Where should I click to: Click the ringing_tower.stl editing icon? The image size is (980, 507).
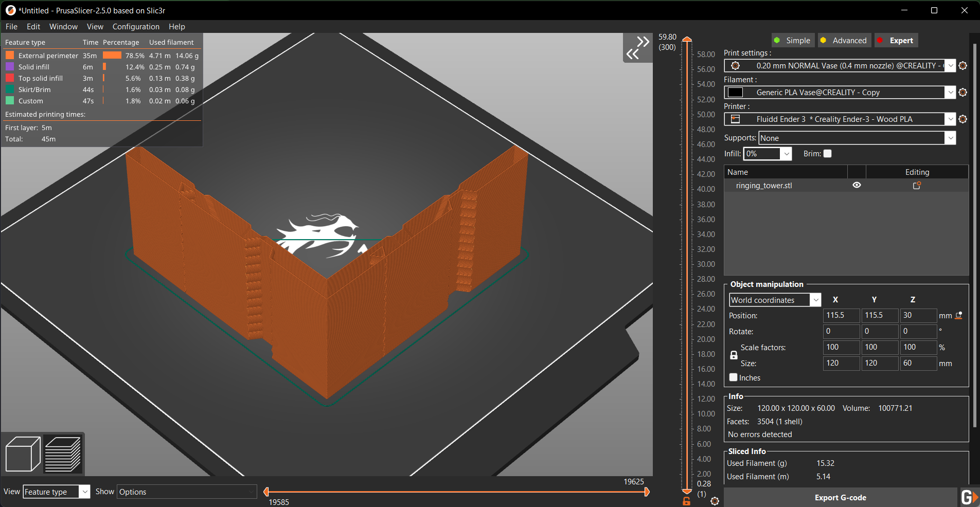(917, 186)
